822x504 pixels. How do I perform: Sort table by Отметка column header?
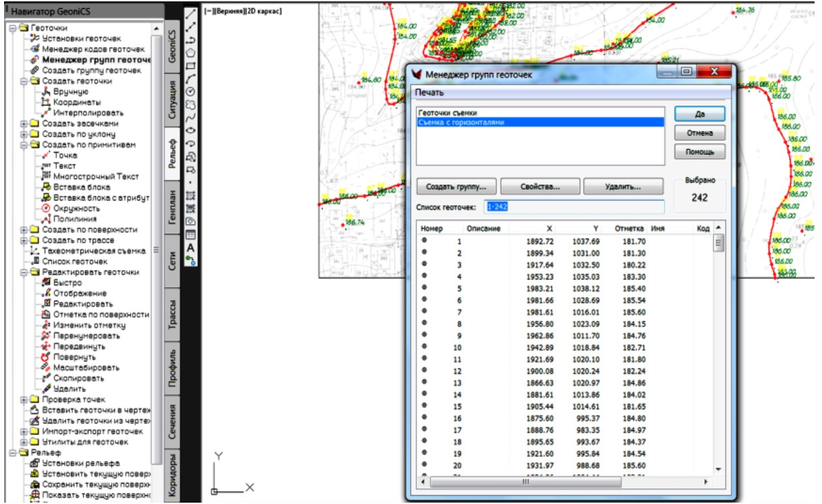(x=629, y=228)
